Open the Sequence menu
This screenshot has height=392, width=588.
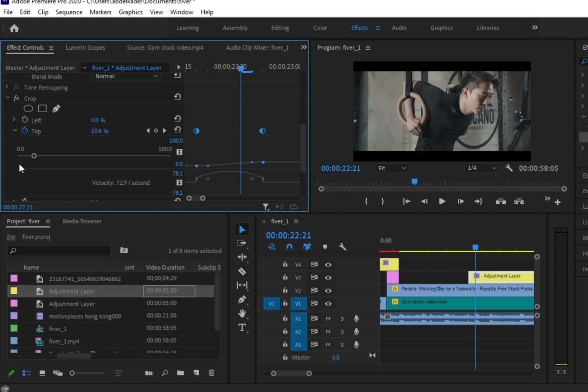coord(69,12)
